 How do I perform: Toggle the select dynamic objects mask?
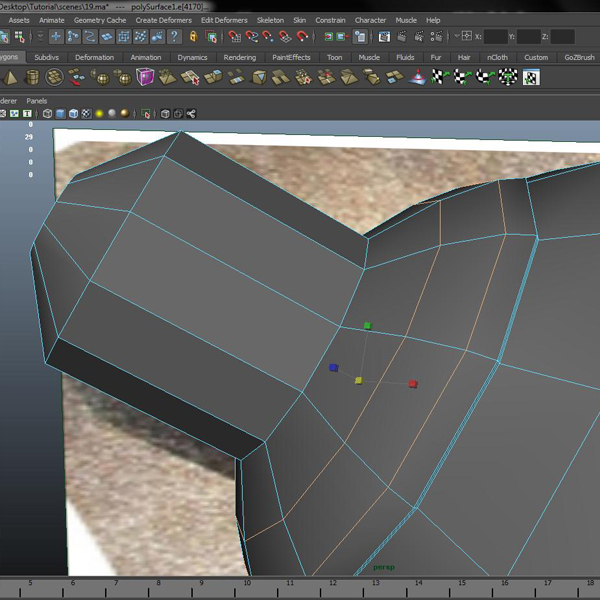(140, 37)
